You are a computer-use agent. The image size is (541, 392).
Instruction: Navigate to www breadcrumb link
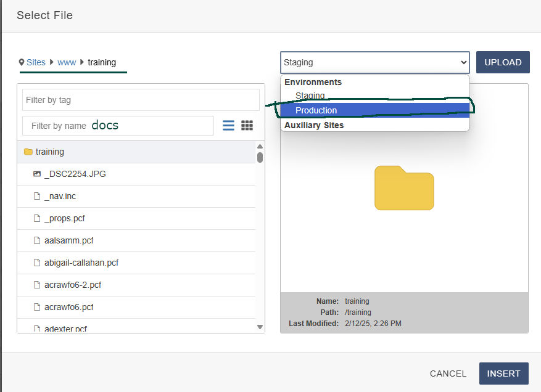point(67,62)
